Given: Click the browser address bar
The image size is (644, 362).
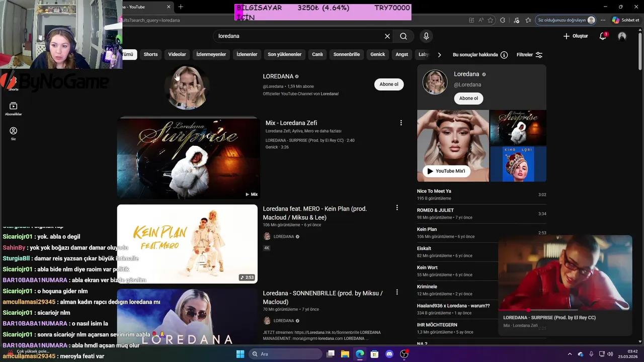Looking at the screenshot, I should [292, 20].
